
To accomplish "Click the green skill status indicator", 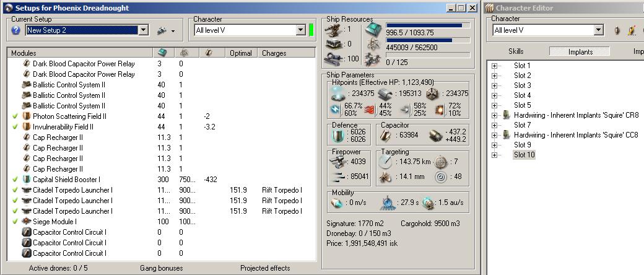I will (x=311, y=30).
